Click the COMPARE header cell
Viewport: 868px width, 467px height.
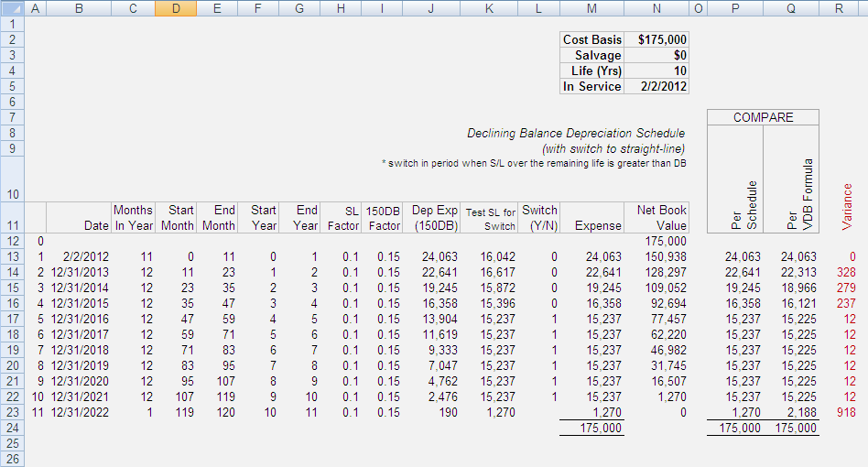pyautogui.click(x=763, y=117)
